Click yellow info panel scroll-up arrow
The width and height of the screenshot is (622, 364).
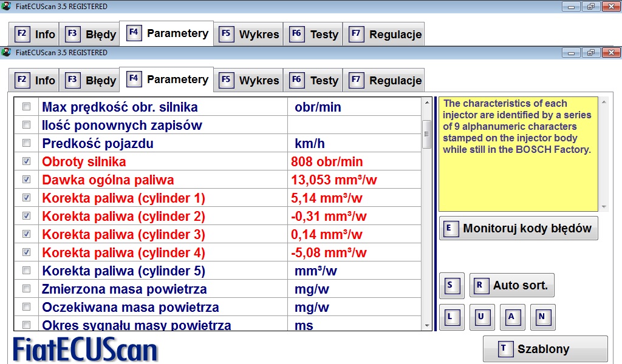(604, 102)
